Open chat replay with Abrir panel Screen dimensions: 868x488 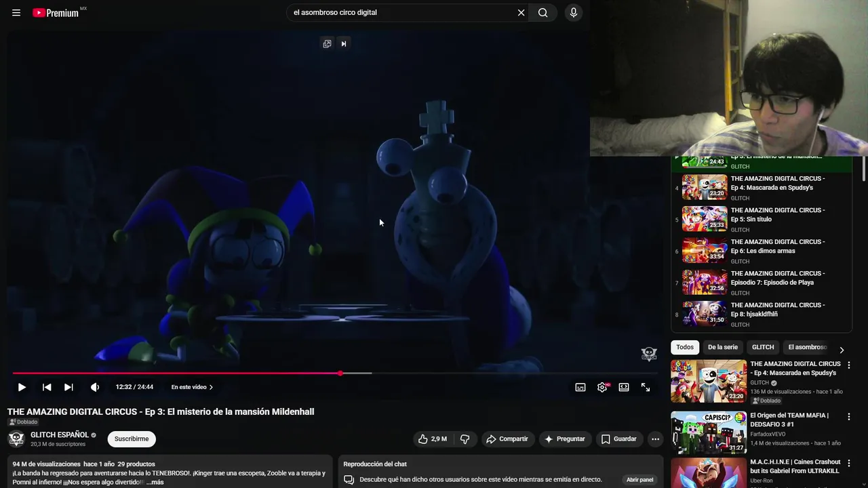click(639, 480)
